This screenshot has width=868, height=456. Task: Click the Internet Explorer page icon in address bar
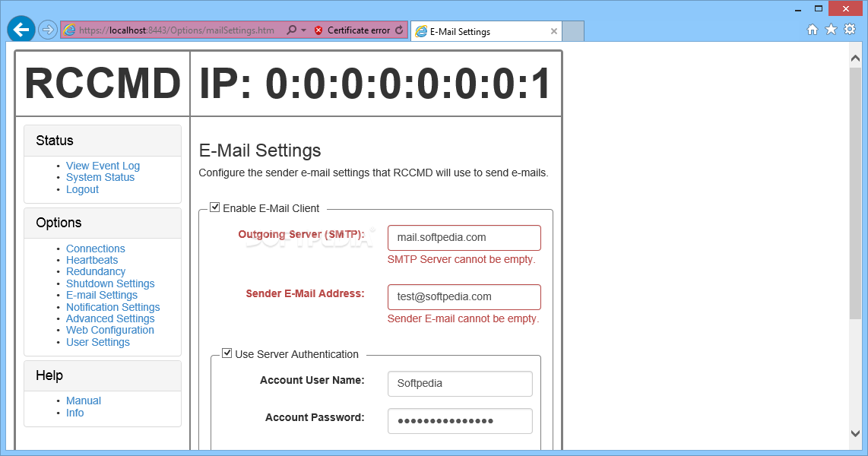69,30
